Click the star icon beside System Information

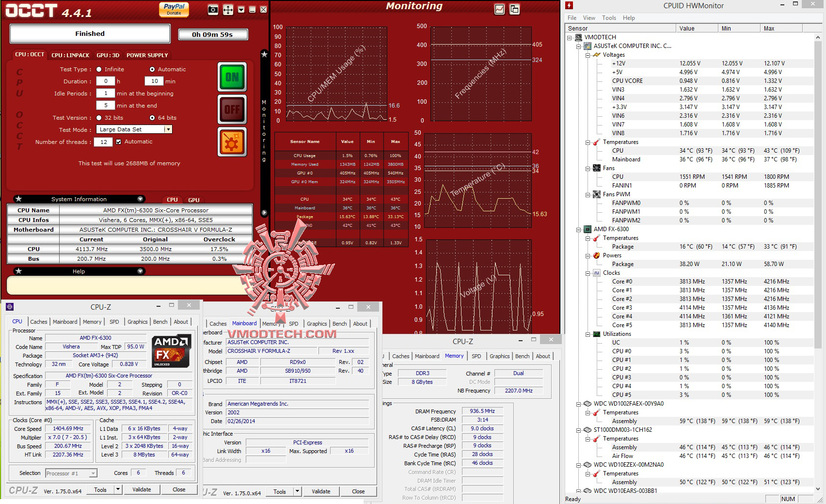[18, 199]
